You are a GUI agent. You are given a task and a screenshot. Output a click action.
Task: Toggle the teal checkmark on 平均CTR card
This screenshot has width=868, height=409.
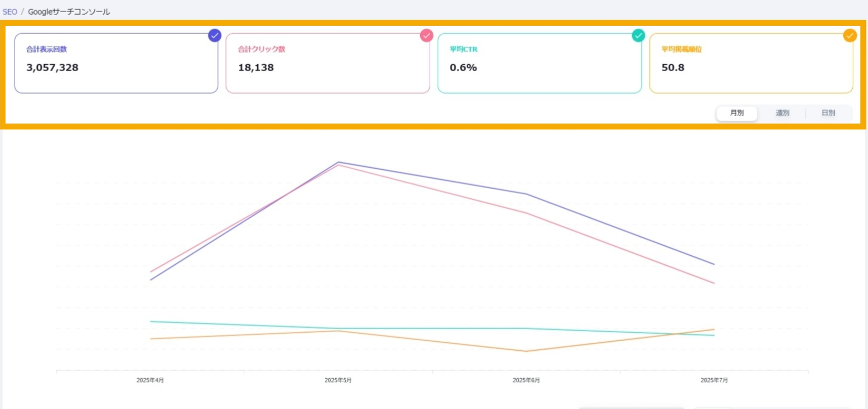(x=638, y=35)
